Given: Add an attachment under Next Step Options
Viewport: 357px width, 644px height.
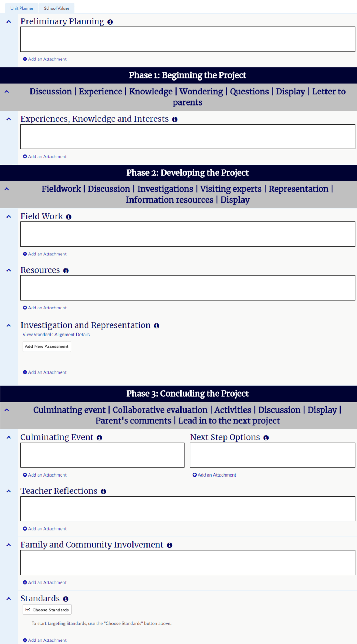Looking at the screenshot, I should coord(214,475).
